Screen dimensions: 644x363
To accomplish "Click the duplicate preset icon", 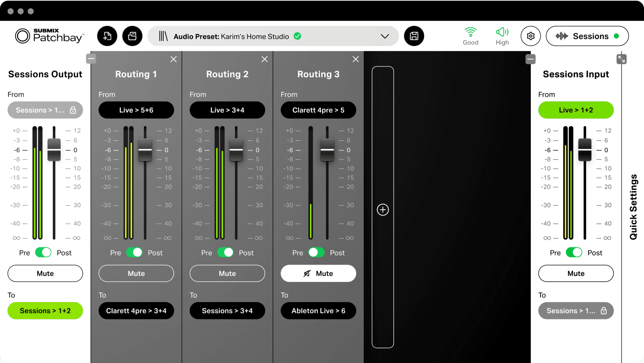I will [132, 36].
